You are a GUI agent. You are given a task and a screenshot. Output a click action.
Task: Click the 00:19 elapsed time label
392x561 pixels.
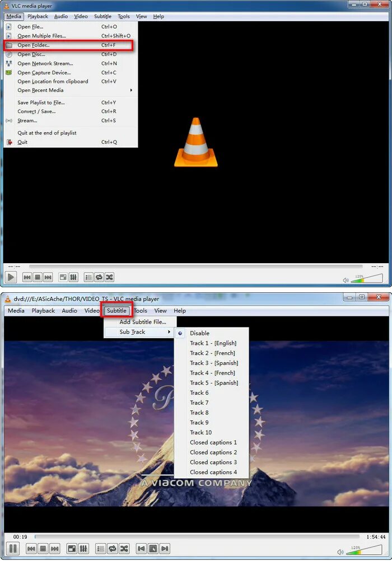20,537
